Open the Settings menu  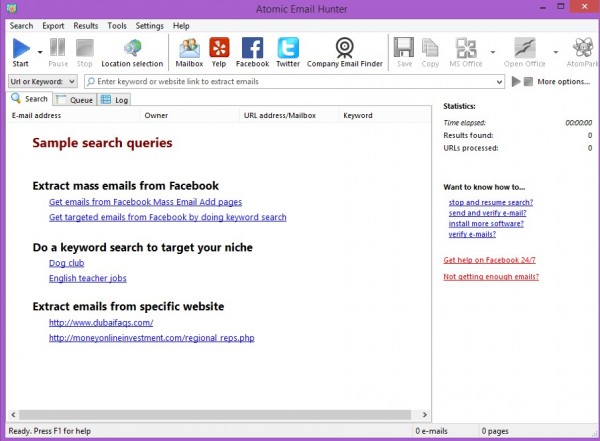[150, 26]
